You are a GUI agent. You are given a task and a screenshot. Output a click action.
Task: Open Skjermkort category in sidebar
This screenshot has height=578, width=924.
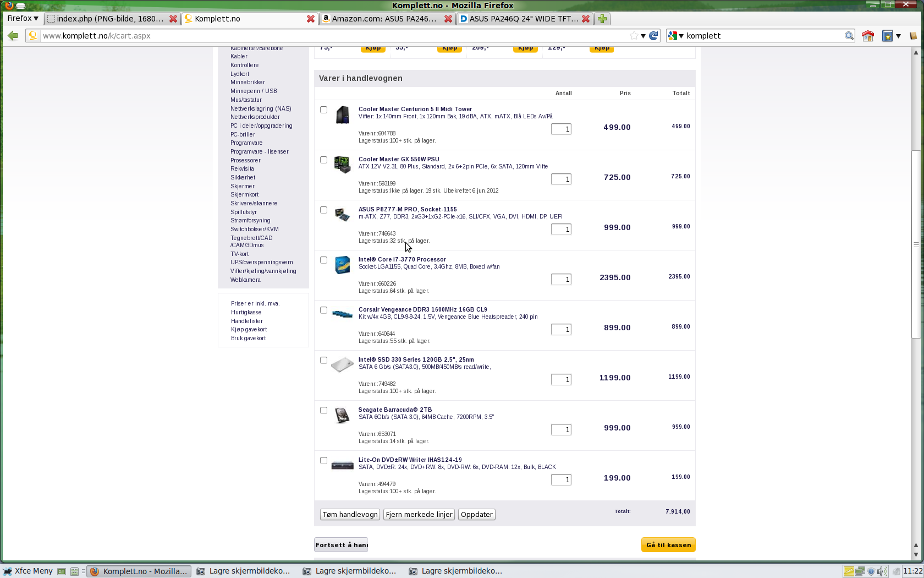pos(244,195)
